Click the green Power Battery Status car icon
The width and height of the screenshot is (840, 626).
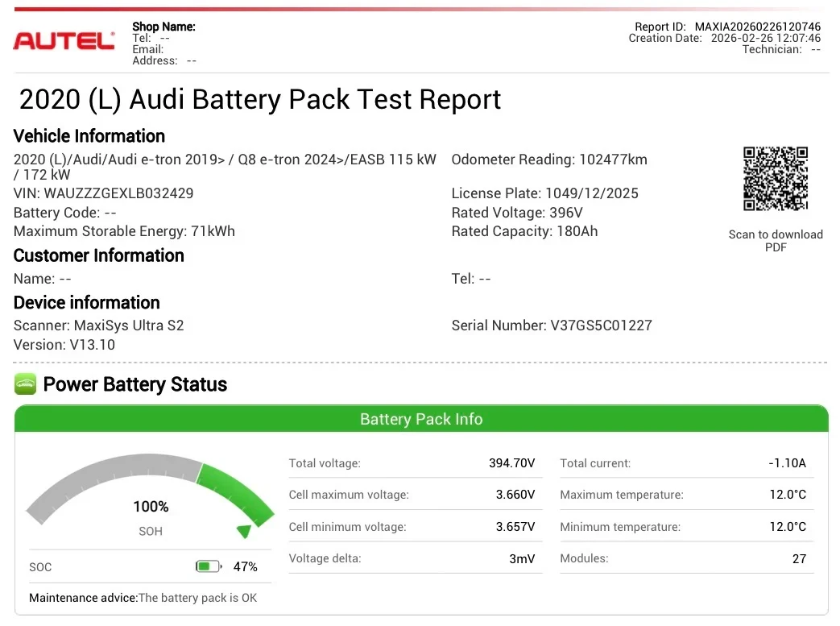tap(25, 383)
